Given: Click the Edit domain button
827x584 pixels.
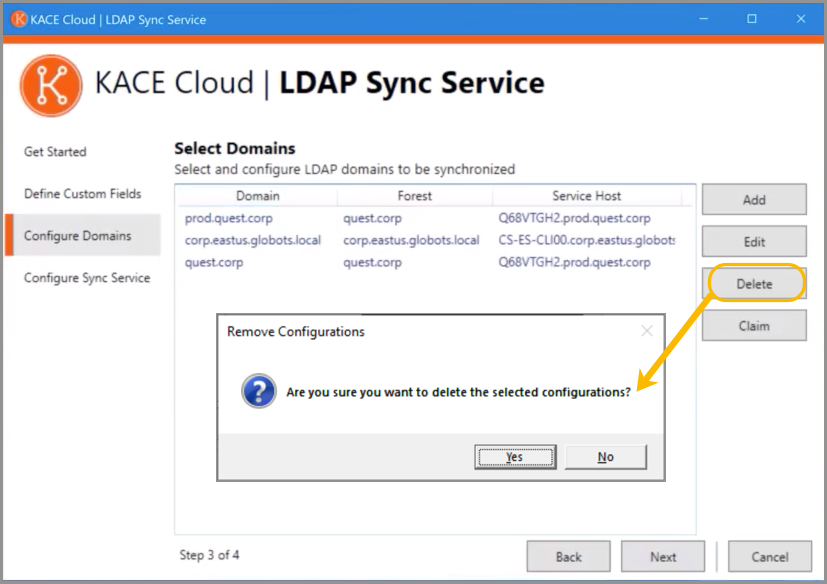Looking at the screenshot, I should [754, 242].
